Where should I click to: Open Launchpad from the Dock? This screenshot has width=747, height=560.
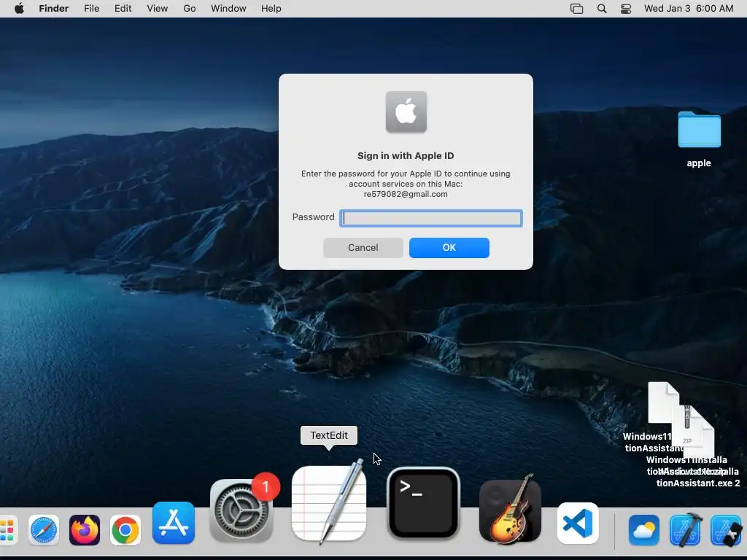click(x=7, y=530)
